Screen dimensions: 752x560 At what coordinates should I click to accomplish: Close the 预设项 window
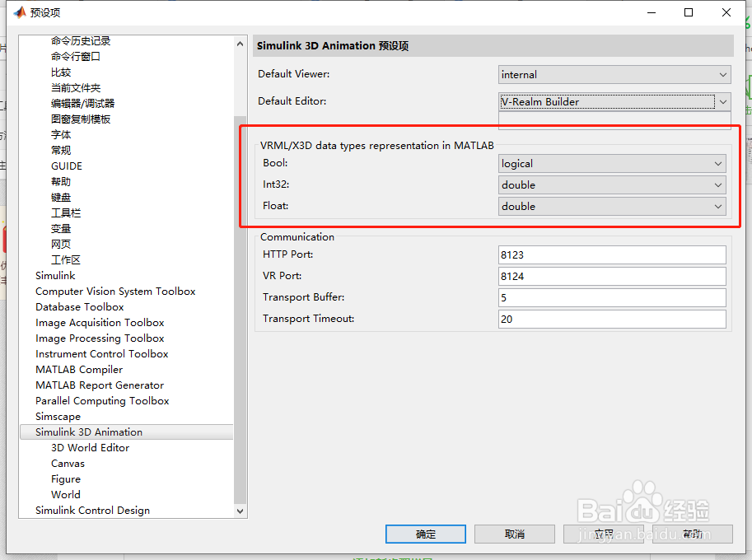click(726, 12)
